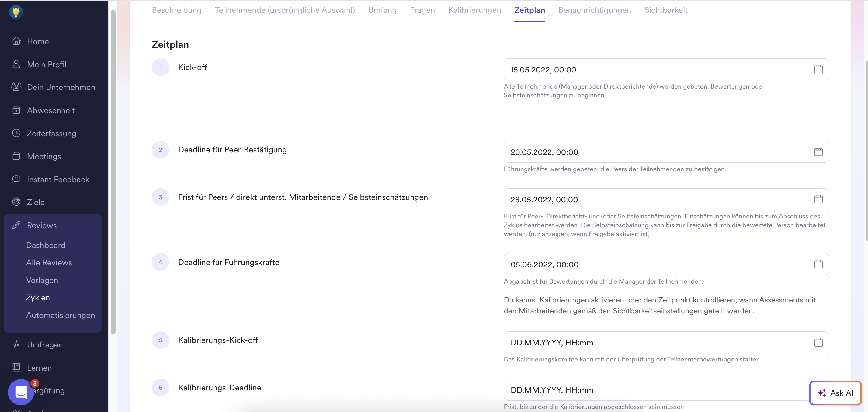Open calendar icon for Führungskräfte deadline
This screenshot has height=412, width=868.
tap(818, 264)
